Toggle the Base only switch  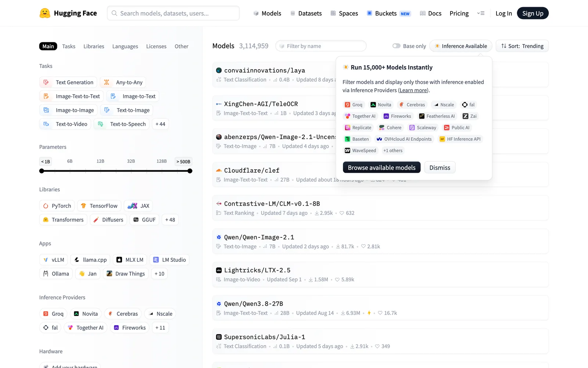[397, 46]
